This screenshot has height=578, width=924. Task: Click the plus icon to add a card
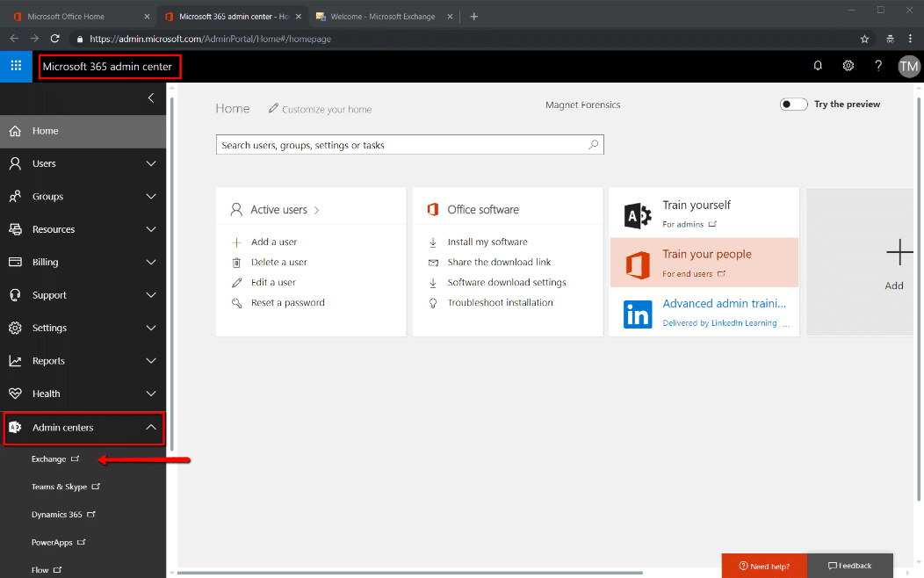pos(899,253)
